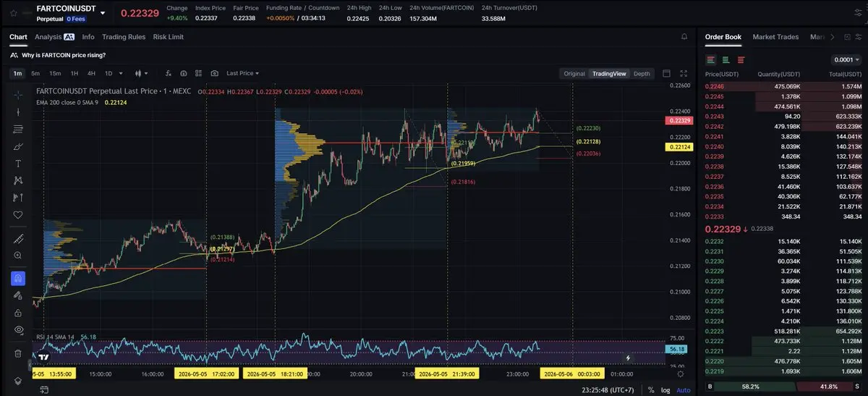The width and height of the screenshot is (868, 396).
Task: Toggle hide all drawings eye icon
Action: click(x=18, y=330)
